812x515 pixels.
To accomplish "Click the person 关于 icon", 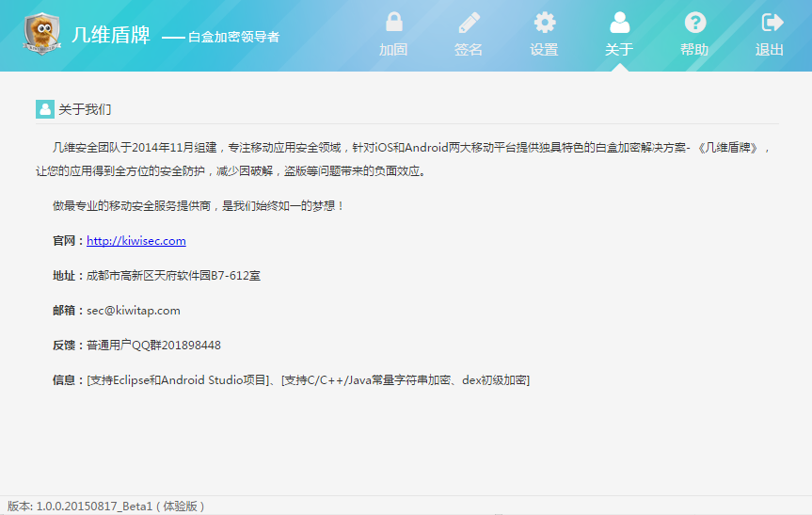I will 619,23.
